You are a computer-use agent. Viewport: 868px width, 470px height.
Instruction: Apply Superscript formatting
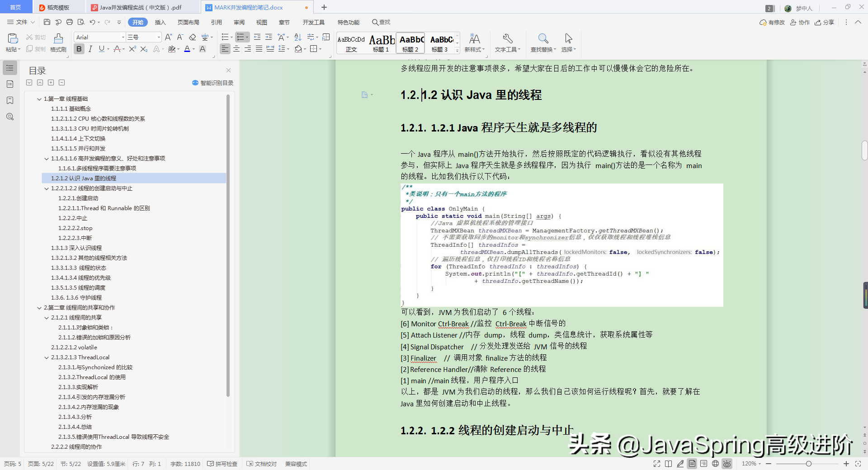132,49
